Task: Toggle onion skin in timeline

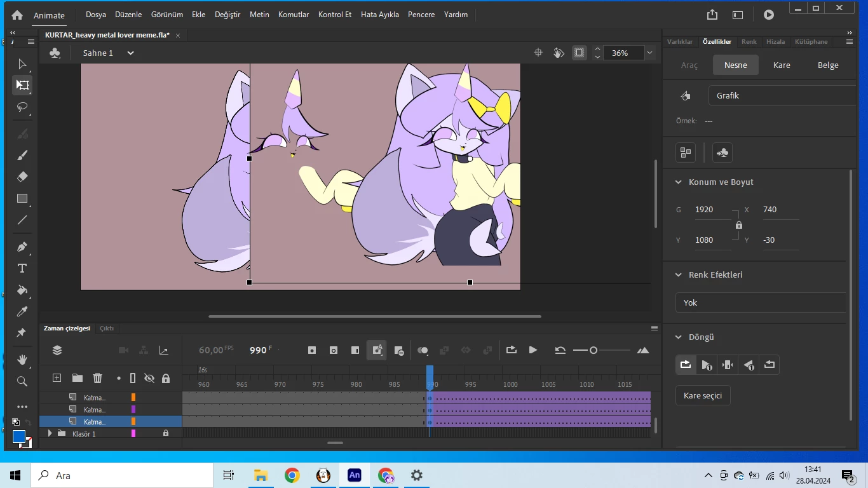Action: (x=423, y=350)
